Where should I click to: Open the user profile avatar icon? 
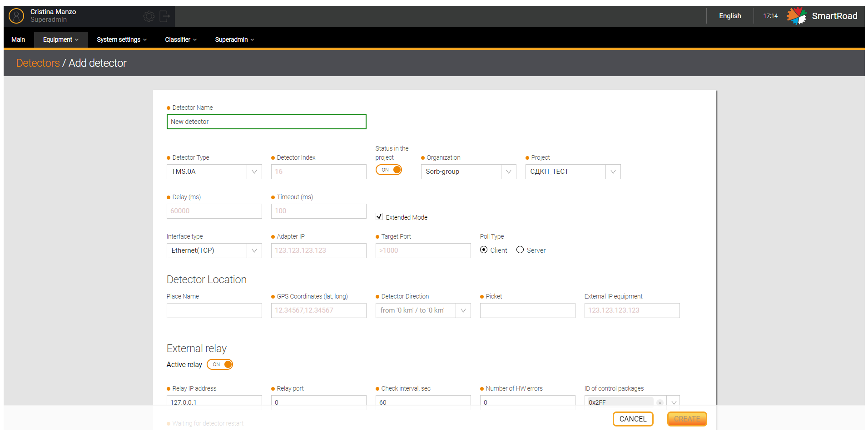[x=16, y=16]
